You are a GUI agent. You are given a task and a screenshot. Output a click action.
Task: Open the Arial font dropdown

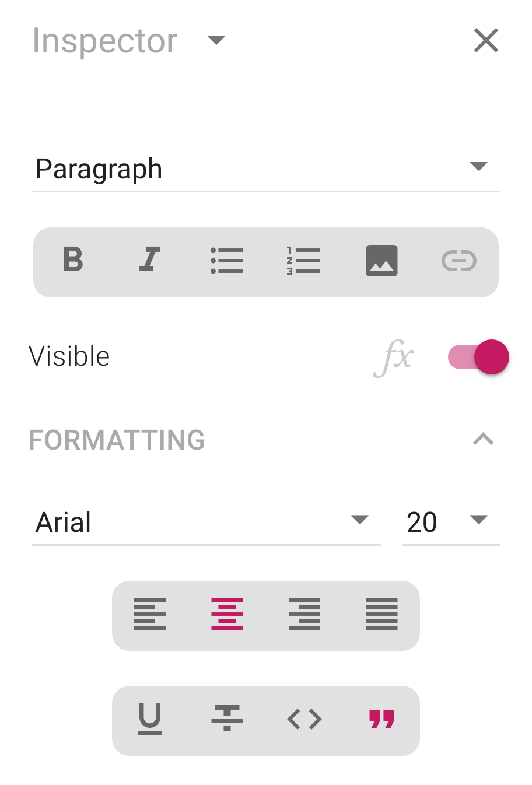point(206,522)
